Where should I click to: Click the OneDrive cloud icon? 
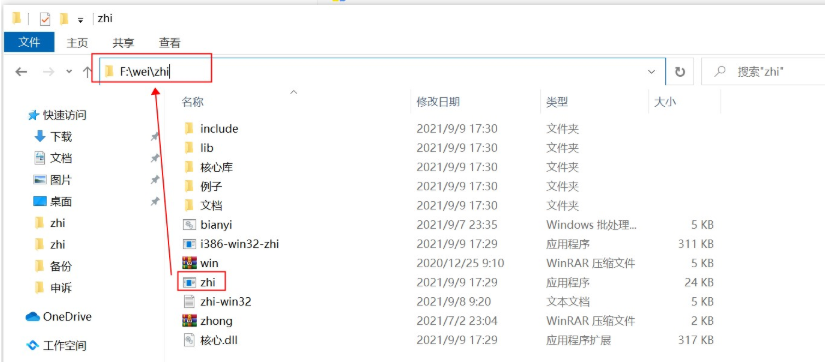pos(33,317)
